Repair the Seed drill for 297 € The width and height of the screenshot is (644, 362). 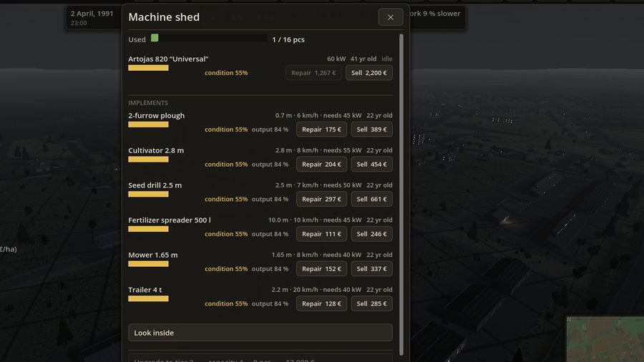pyautogui.click(x=321, y=199)
